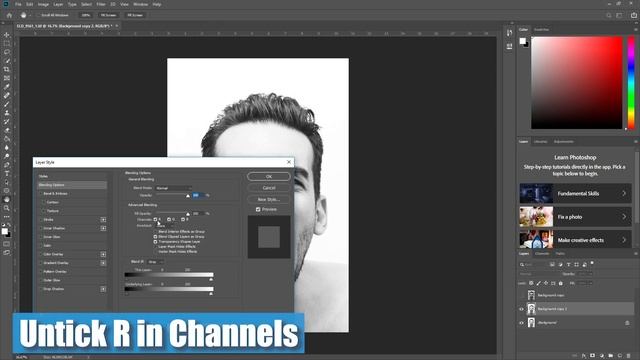Toggle Blend Interior Effects as Group
640x360 pixels.
pos(155,231)
